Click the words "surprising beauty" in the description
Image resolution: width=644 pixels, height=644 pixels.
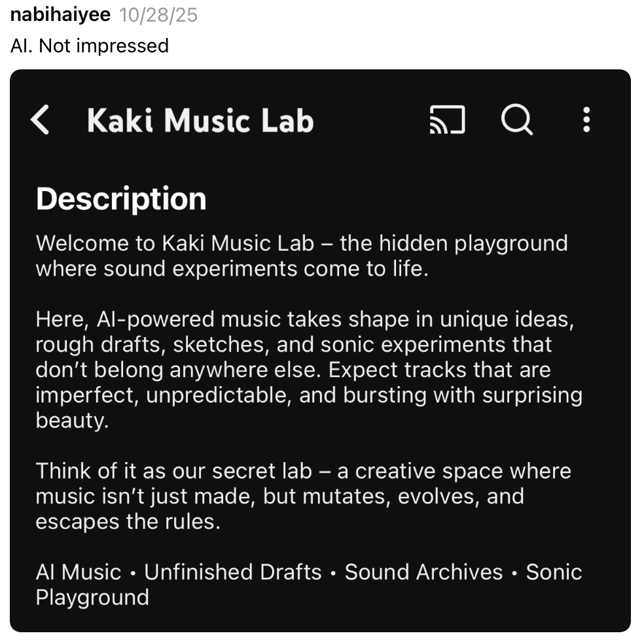click(x=524, y=396)
